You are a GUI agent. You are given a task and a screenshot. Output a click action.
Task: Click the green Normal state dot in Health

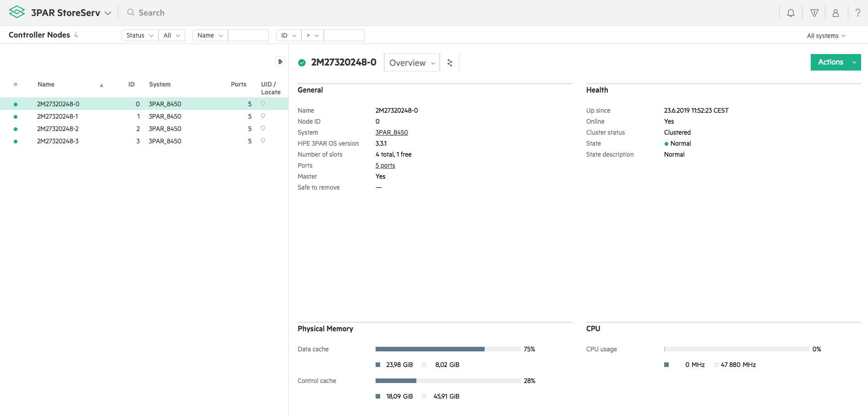click(666, 144)
